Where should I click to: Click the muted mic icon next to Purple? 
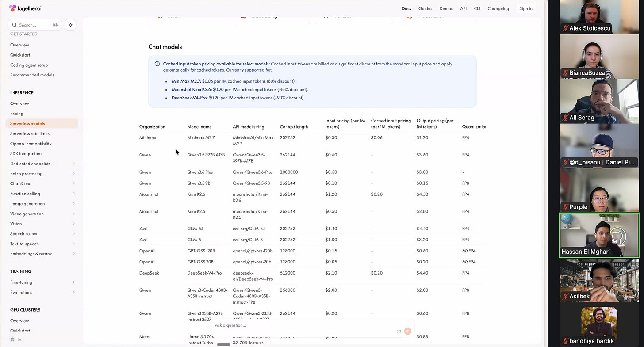(565, 207)
